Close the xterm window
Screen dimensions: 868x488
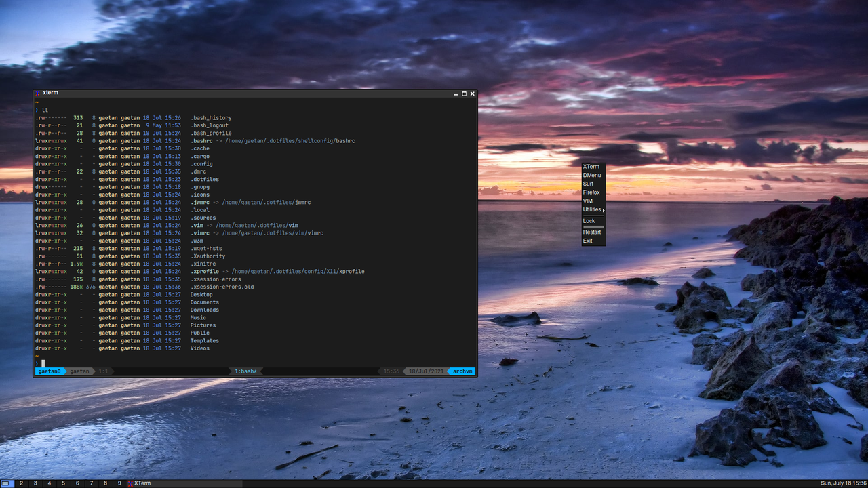(x=473, y=94)
